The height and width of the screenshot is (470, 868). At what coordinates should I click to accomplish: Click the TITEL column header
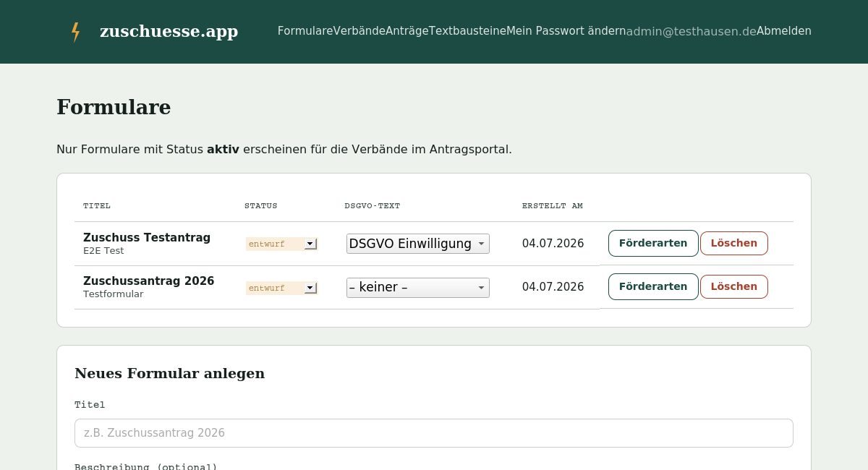click(97, 206)
